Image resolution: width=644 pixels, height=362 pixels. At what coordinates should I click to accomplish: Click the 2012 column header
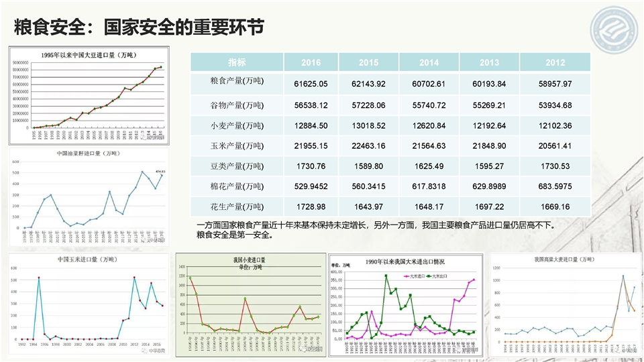click(555, 62)
